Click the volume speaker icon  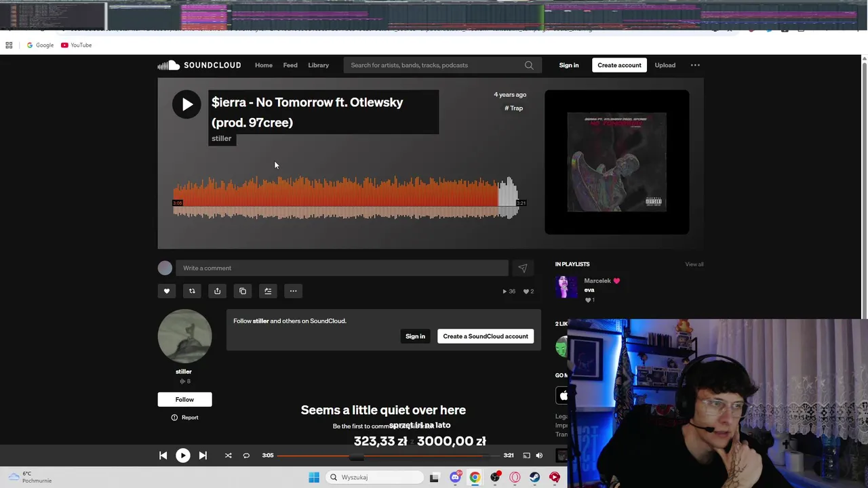tap(539, 455)
